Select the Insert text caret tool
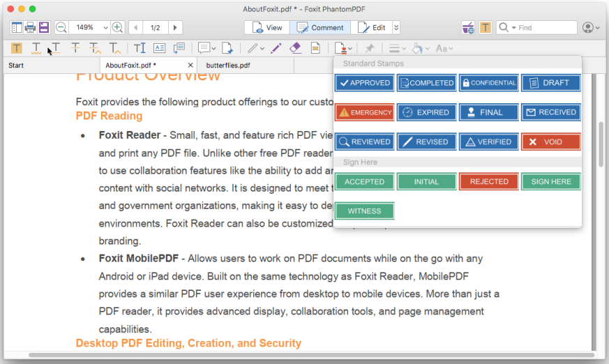Screen dimensions: 609x364 click(x=114, y=49)
